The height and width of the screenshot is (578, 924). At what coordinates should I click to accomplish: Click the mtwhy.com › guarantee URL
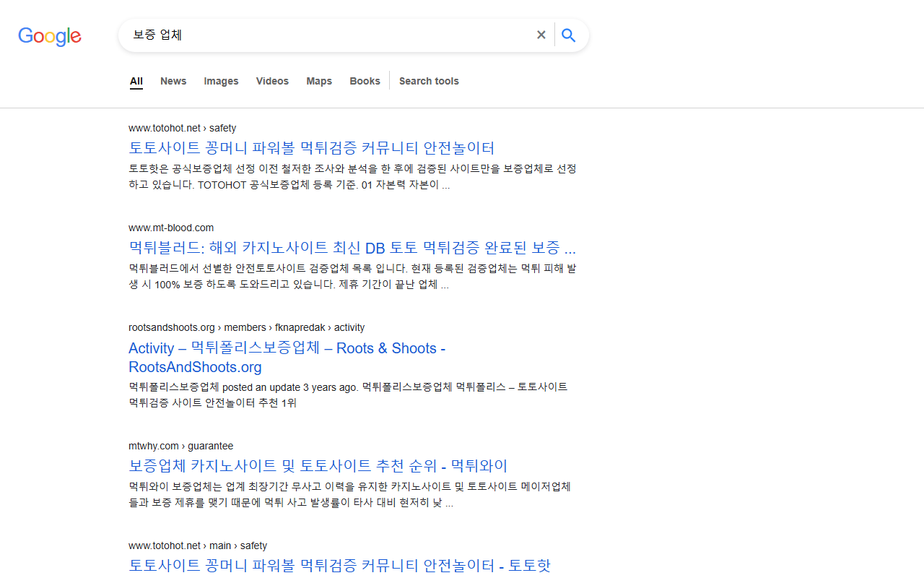(181, 446)
